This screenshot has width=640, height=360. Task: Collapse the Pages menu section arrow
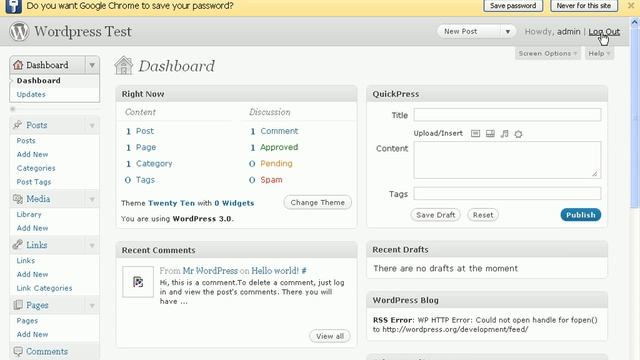click(x=92, y=305)
